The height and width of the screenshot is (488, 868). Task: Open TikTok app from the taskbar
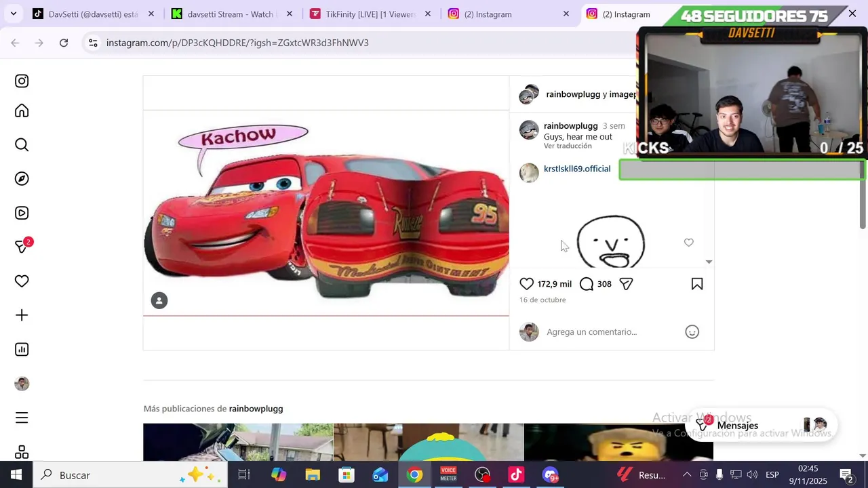coord(516,475)
